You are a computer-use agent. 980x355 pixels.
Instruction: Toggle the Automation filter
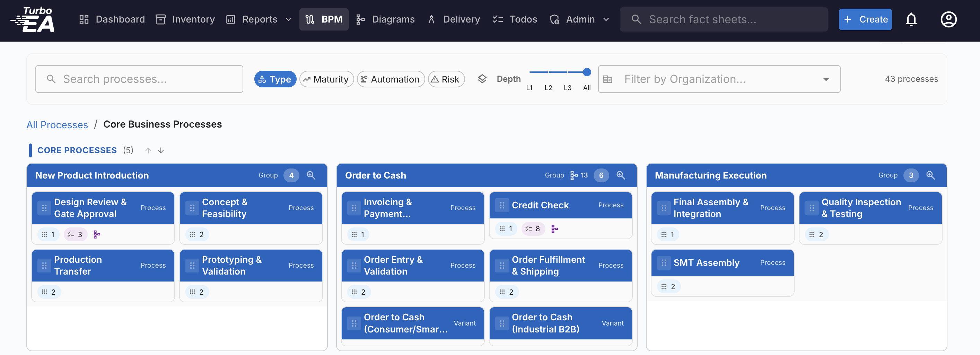click(391, 79)
